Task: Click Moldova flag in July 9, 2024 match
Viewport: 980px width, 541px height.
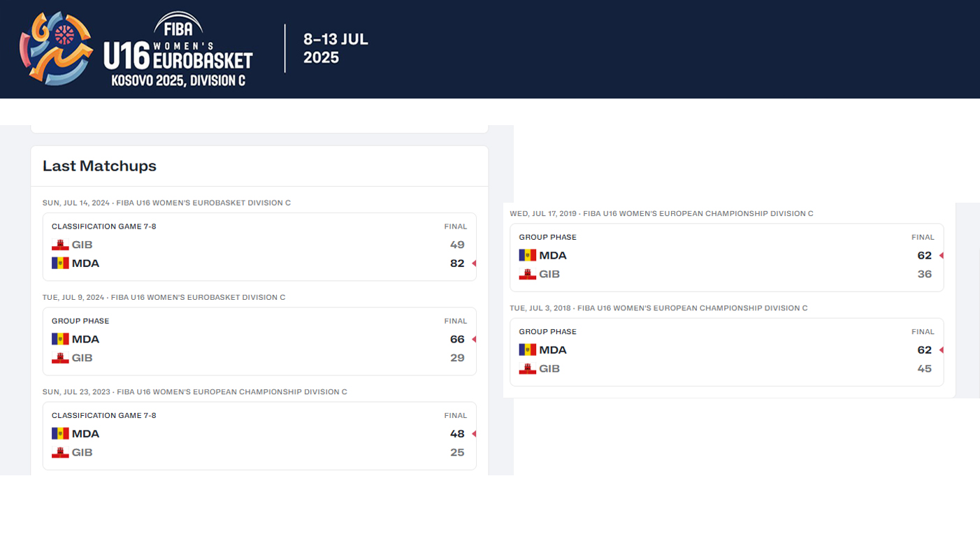Action: tap(60, 339)
